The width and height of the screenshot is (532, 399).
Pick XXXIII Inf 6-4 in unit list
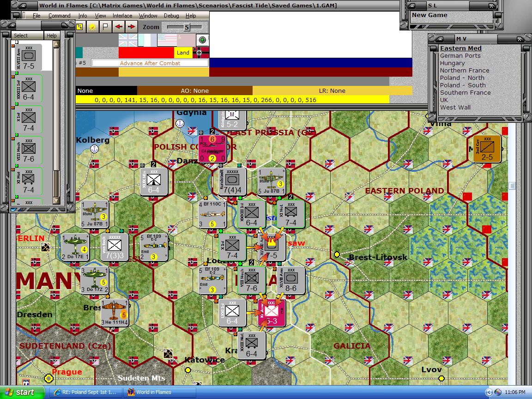click(29, 88)
